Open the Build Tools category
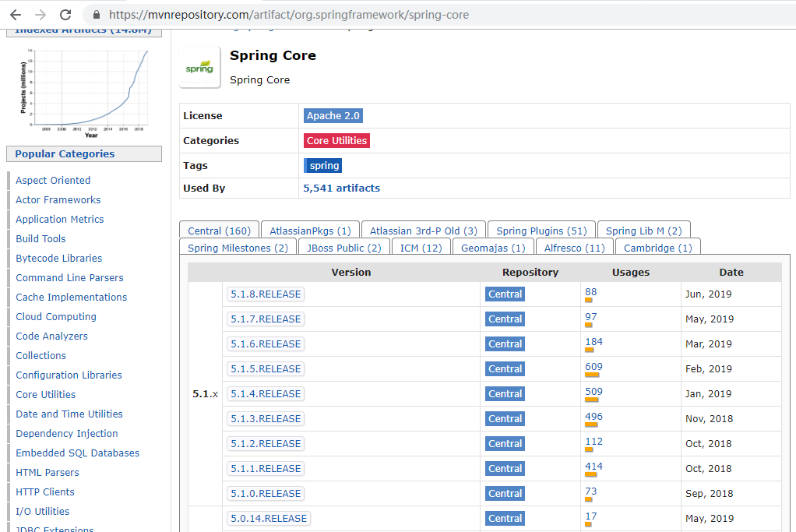This screenshot has height=532, width=796. coord(41,238)
